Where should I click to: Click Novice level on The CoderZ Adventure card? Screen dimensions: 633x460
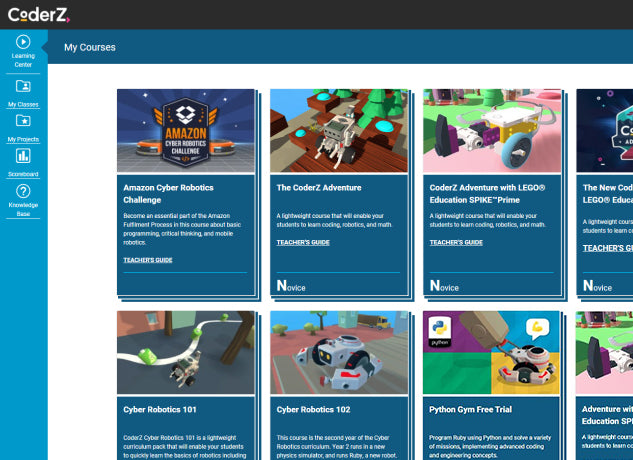[292, 286]
